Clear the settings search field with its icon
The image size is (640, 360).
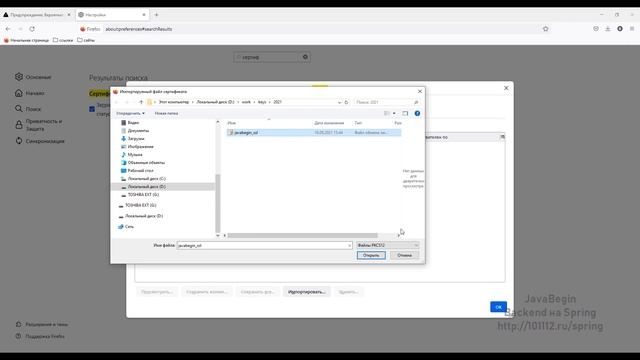[x=305, y=57]
